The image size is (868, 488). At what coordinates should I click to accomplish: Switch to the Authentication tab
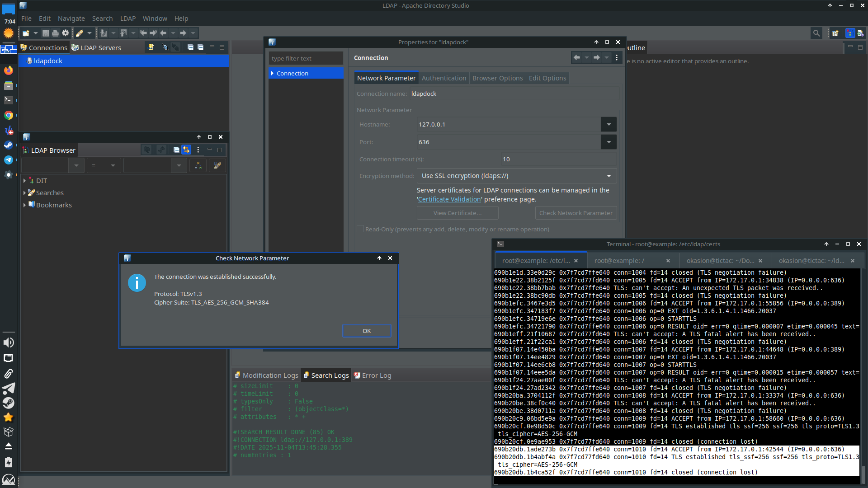443,78
